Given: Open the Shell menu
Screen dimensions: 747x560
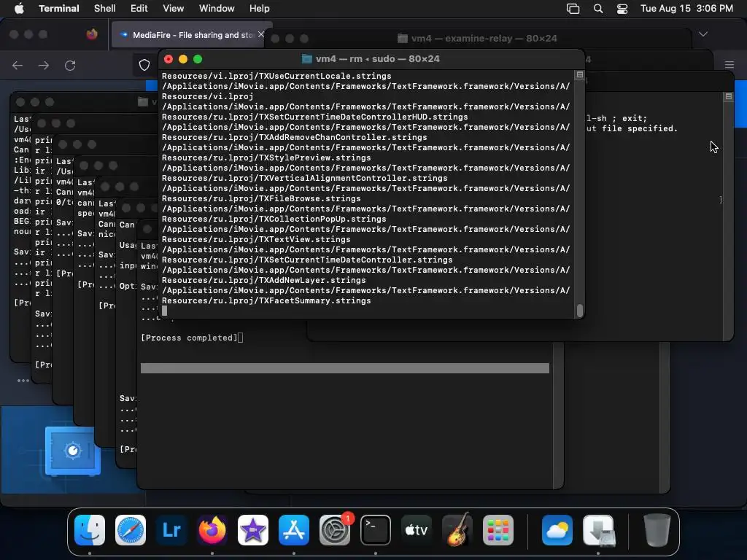Looking at the screenshot, I should tap(104, 9).
